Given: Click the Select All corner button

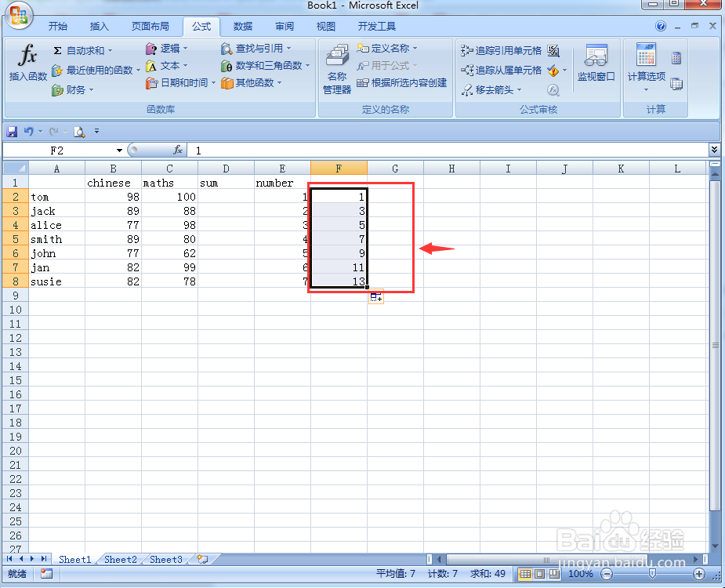Looking at the screenshot, I should click(15, 168).
